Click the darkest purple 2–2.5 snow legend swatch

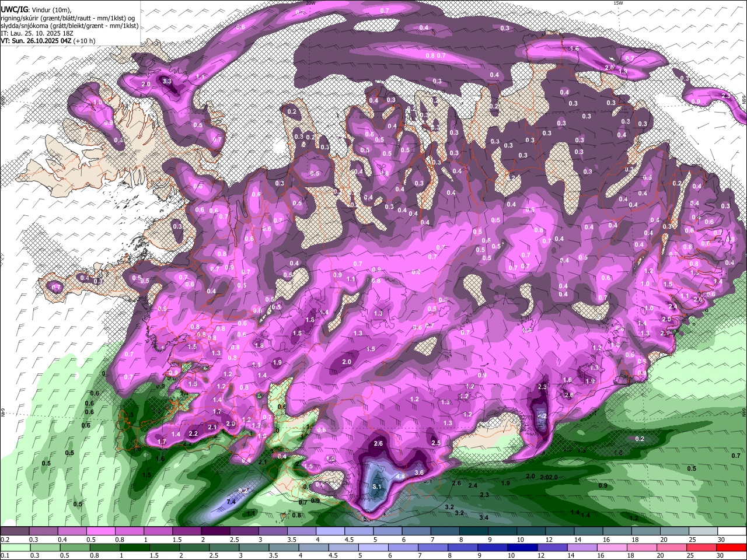215,531
